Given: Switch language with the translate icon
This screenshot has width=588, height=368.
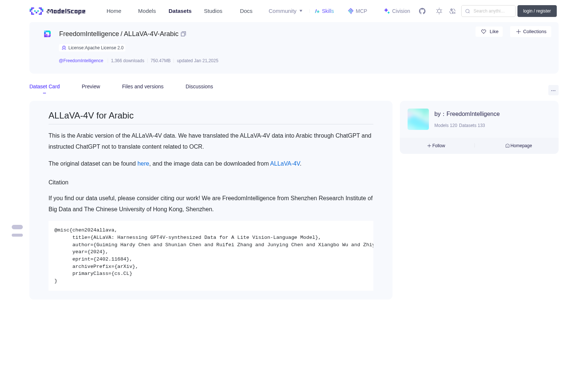Looking at the screenshot, I should click(452, 11).
